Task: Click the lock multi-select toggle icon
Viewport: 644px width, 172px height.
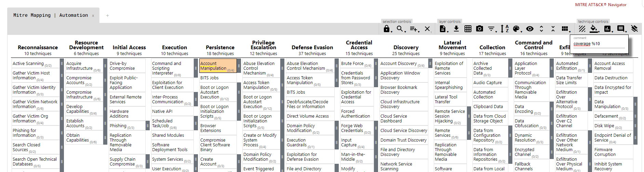Action: point(386,29)
